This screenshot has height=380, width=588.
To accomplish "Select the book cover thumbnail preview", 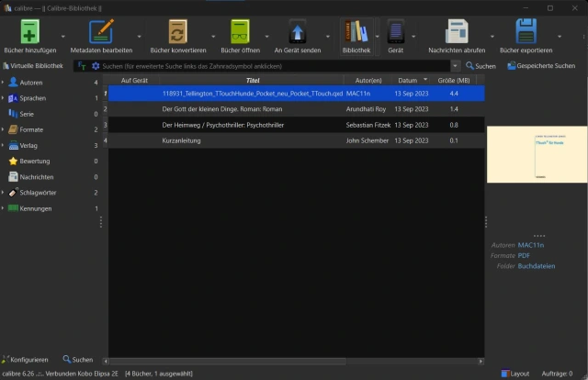I will coord(537,154).
